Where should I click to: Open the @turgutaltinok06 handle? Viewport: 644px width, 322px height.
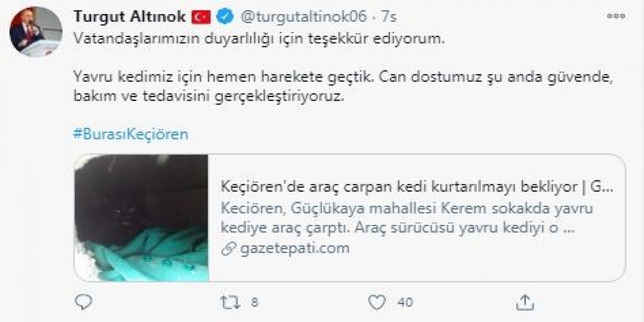[x=304, y=17]
